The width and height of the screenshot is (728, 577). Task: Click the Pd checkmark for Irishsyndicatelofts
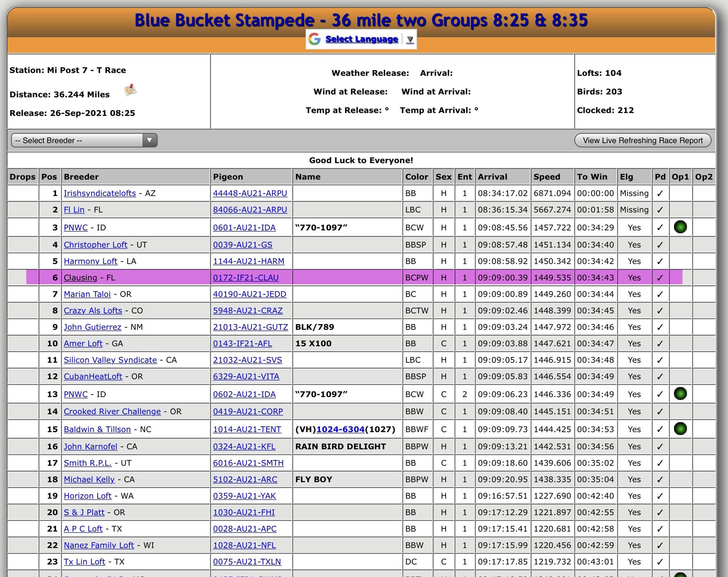tap(660, 194)
